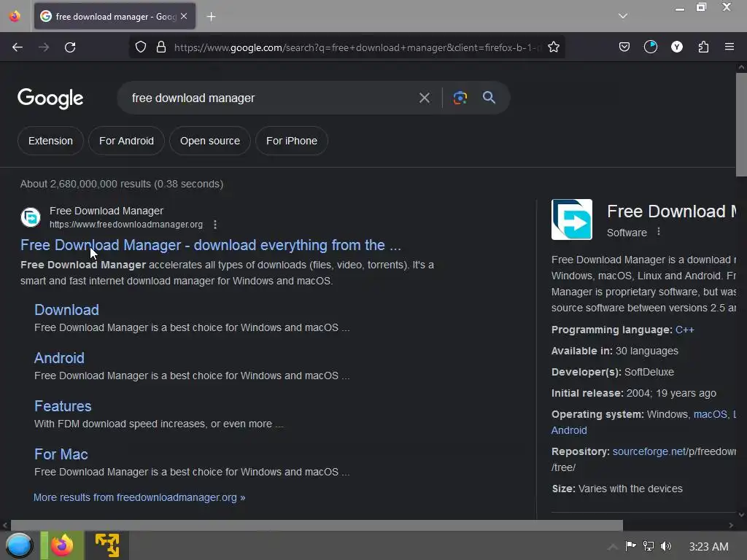Image resolution: width=747 pixels, height=560 pixels.
Task: Click Firefox in the taskbar
Action: [x=62, y=545]
